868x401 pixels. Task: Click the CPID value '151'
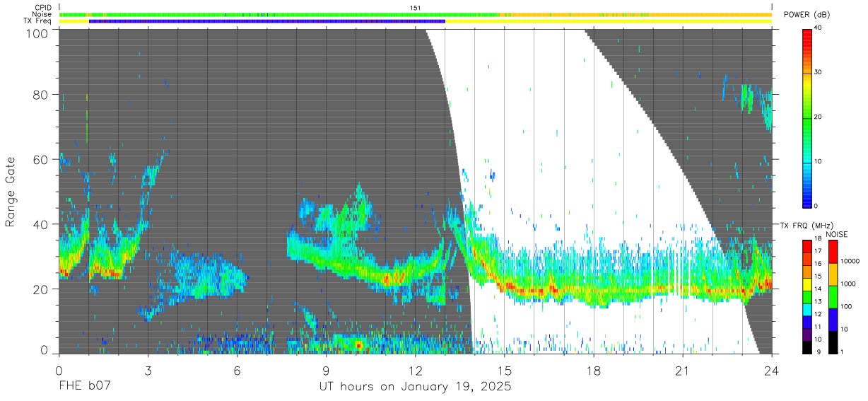pos(416,8)
